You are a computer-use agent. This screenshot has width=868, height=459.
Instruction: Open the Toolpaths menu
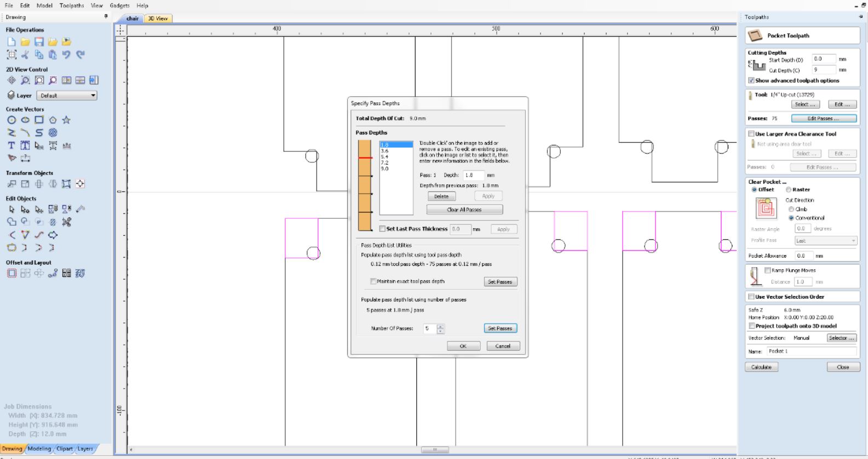coord(72,5)
